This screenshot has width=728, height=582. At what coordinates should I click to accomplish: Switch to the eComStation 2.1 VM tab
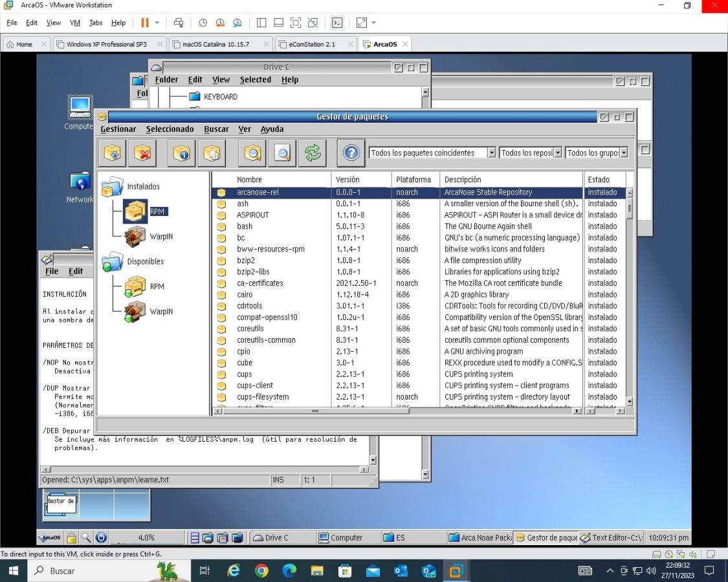tap(313, 44)
